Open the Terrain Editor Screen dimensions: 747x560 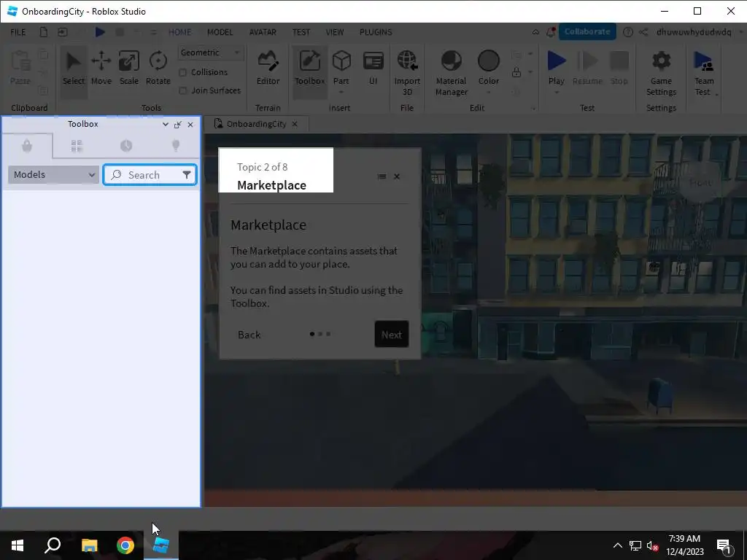tap(268, 69)
